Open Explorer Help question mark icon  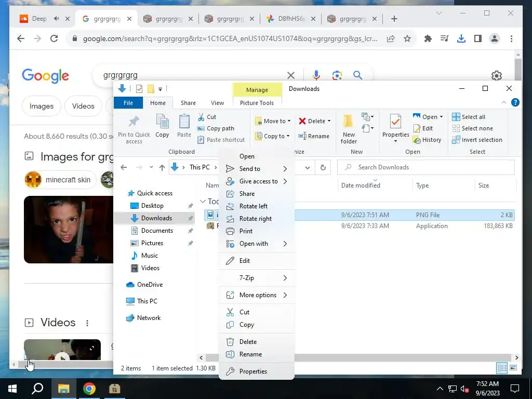(515, 102)
